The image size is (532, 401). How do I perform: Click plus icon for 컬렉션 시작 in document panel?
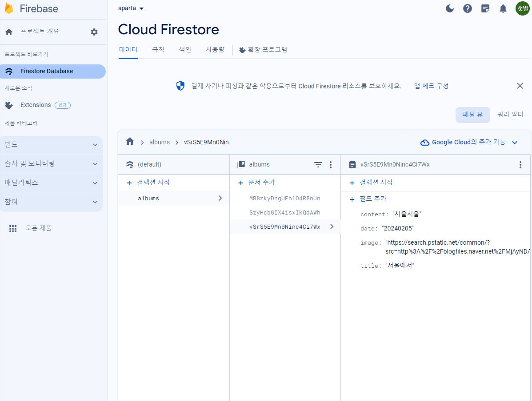click(352, 183)
